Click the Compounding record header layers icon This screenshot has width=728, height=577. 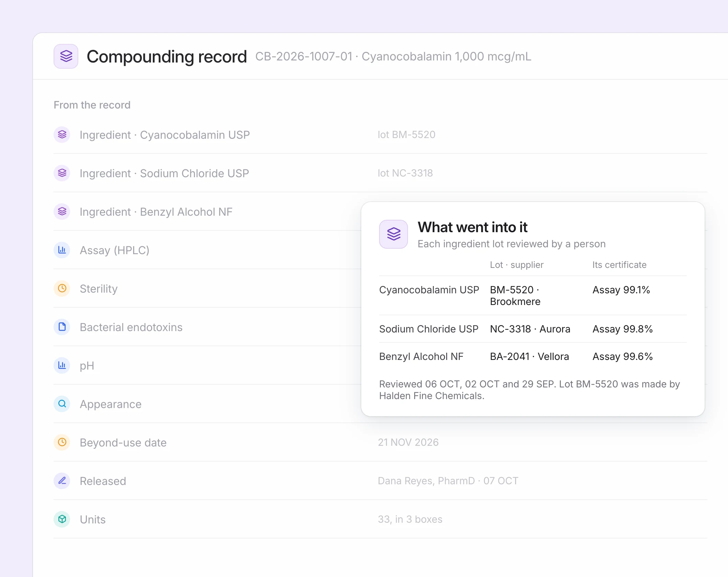66,56
